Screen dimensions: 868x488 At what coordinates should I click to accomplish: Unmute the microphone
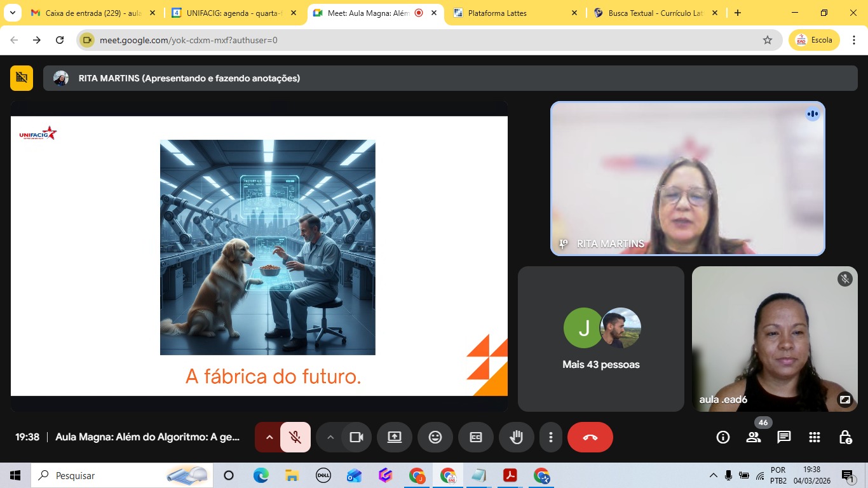[x=295, y=437]
